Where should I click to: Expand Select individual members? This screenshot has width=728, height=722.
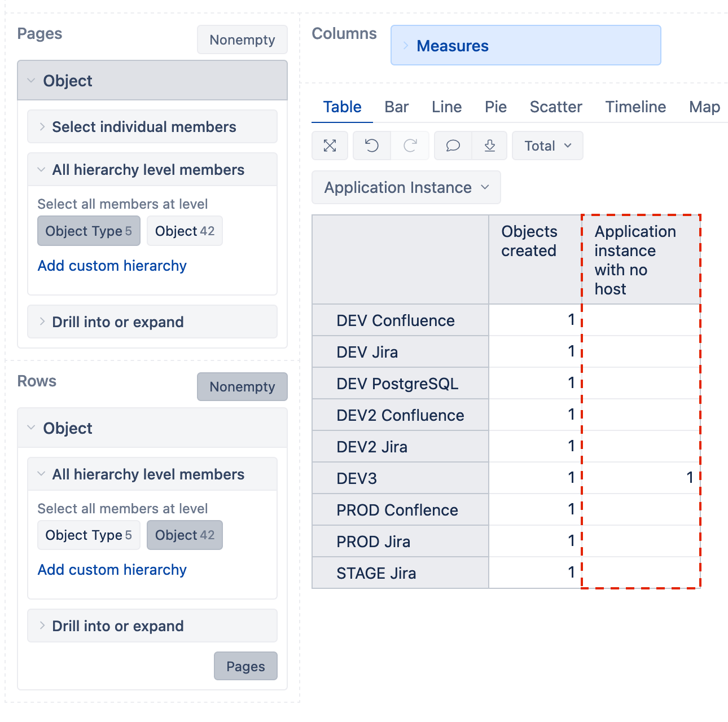[x=152, y=126]
